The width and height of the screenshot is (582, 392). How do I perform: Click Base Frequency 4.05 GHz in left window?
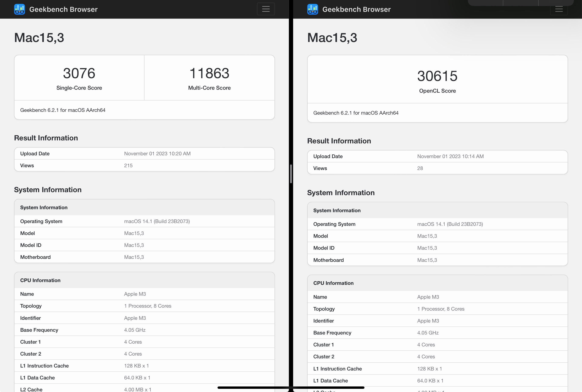point(135,330)
